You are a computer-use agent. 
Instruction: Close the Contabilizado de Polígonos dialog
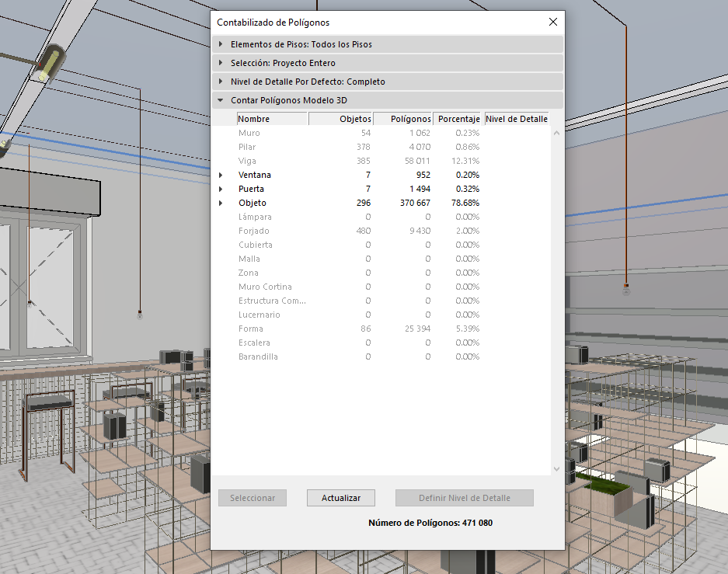(553, 23)
